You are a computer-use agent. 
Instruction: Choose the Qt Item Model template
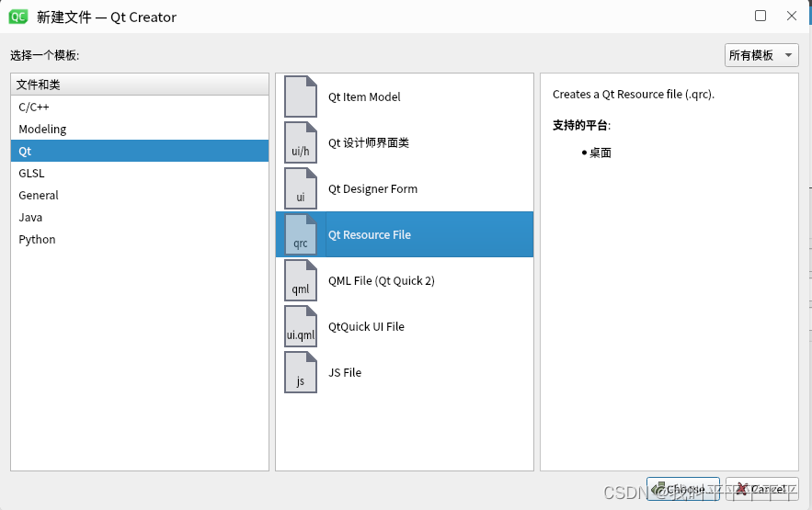[x=405, y=96]
